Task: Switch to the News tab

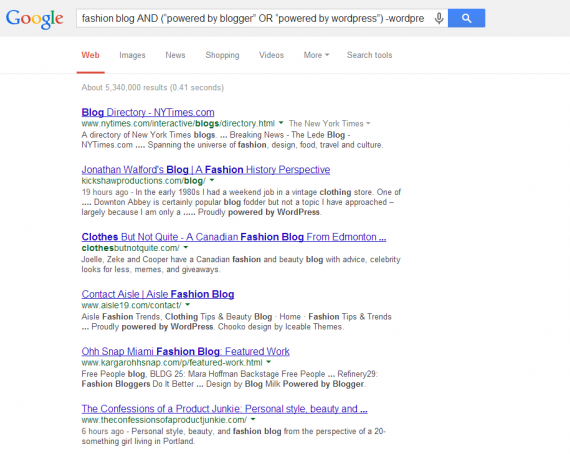Action: (175, 55)
